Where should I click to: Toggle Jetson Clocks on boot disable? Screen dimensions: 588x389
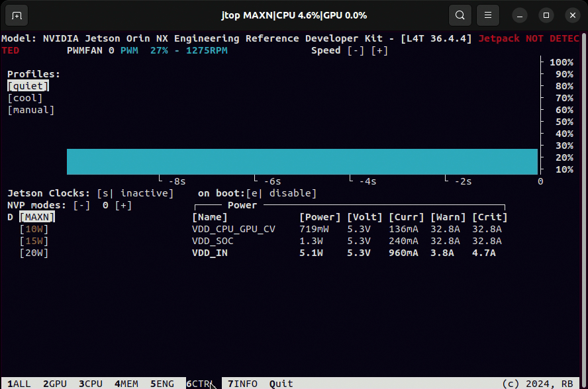click(x=281, y=193)
